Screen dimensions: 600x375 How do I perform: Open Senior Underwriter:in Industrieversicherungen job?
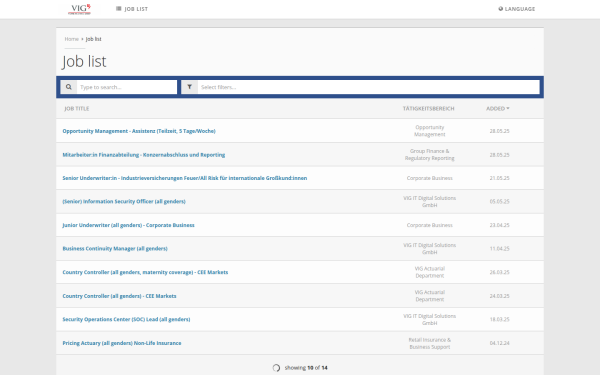click(x=184, y=178)
